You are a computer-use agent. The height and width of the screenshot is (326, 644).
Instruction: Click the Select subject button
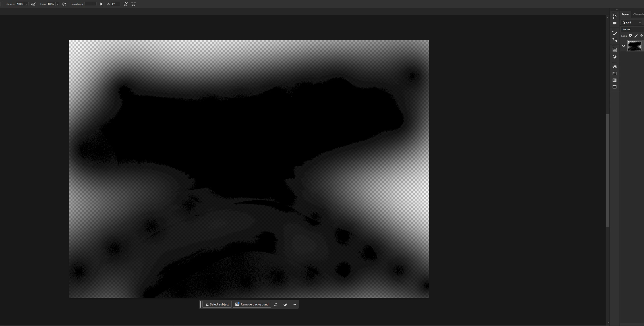pos(217,304)
